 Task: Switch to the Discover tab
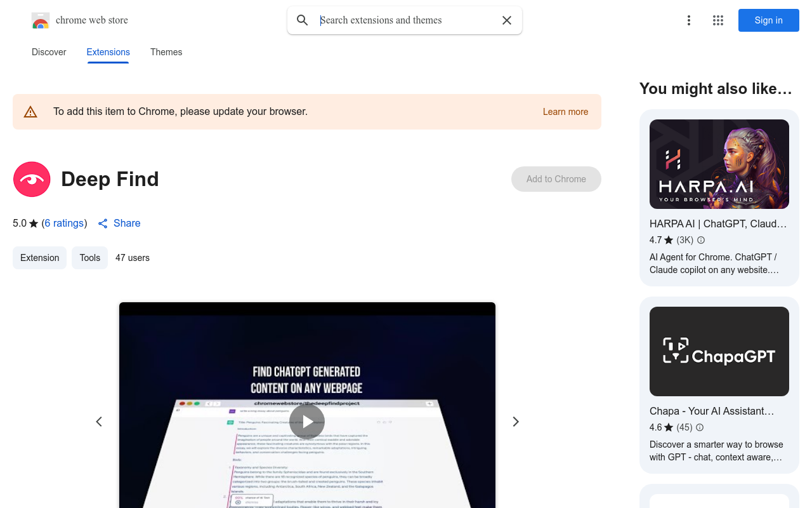[x=49, y=52]
